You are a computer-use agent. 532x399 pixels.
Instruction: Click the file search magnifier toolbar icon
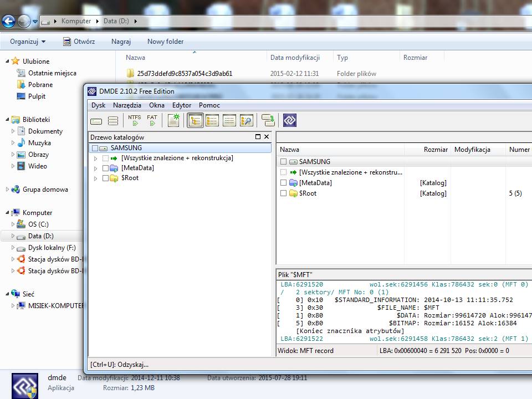coord(246,120)
